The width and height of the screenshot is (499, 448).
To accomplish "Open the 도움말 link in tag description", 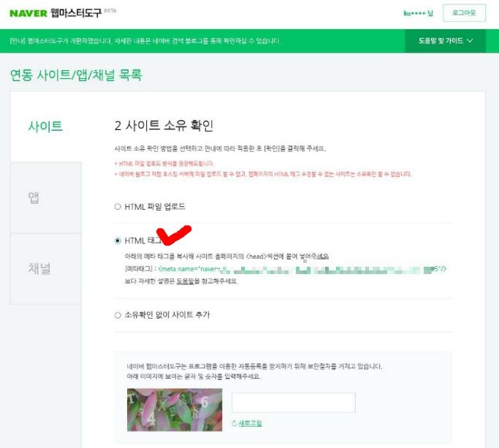I will 185,281.
